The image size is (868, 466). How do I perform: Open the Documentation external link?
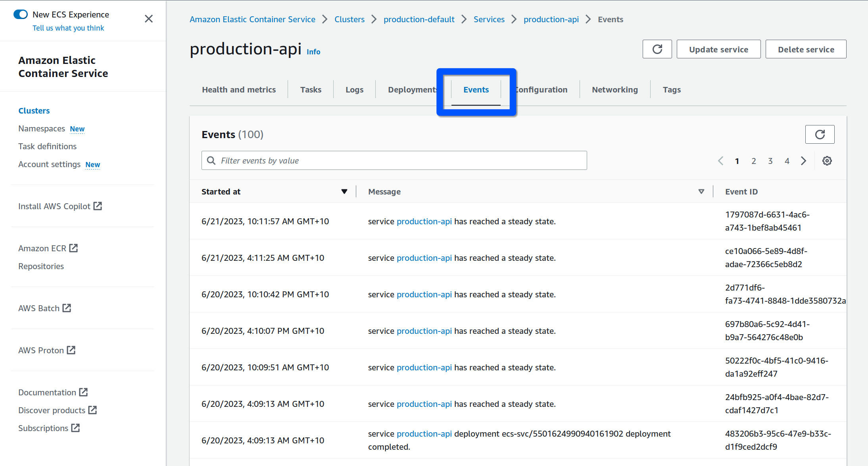pyautogui.click(x=53, y=392)
